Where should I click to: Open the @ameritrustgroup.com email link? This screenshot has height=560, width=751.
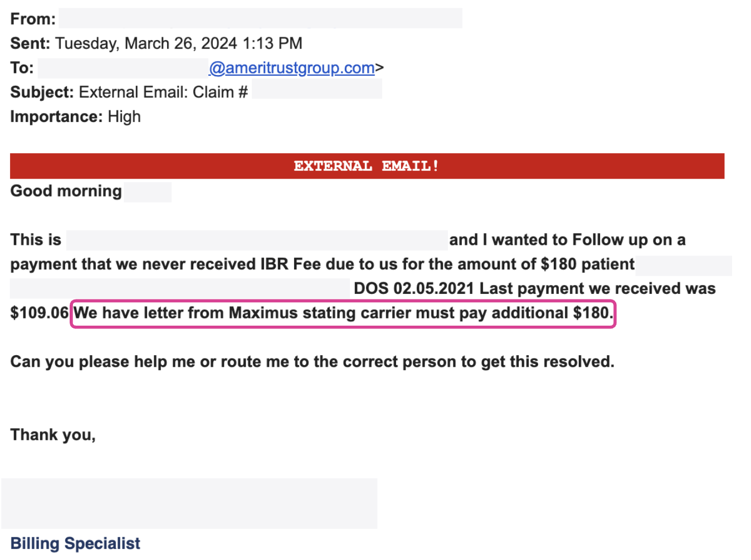pos(291,68)
